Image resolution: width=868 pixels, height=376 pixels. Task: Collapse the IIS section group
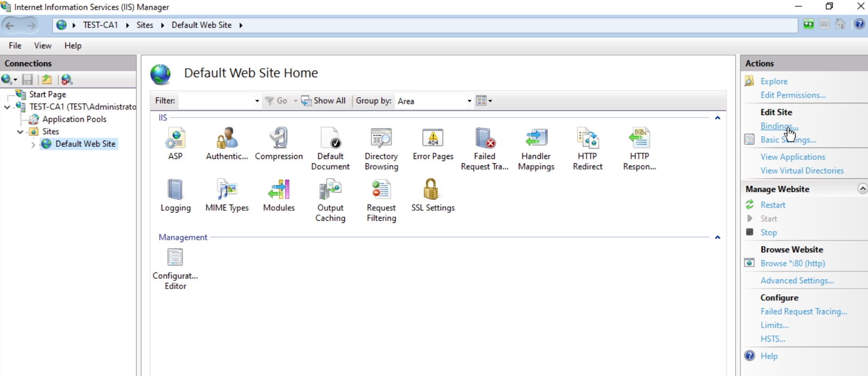[718, 118]
